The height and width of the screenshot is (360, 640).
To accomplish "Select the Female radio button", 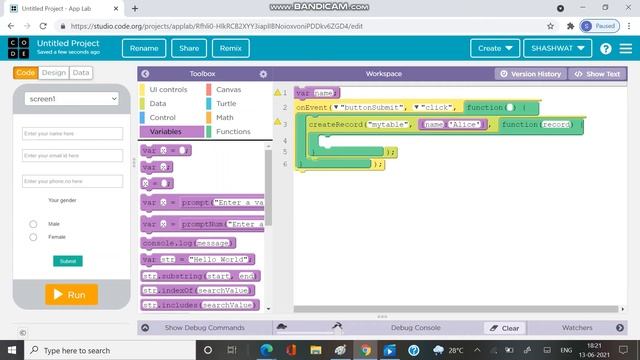I will coord(33,237).
